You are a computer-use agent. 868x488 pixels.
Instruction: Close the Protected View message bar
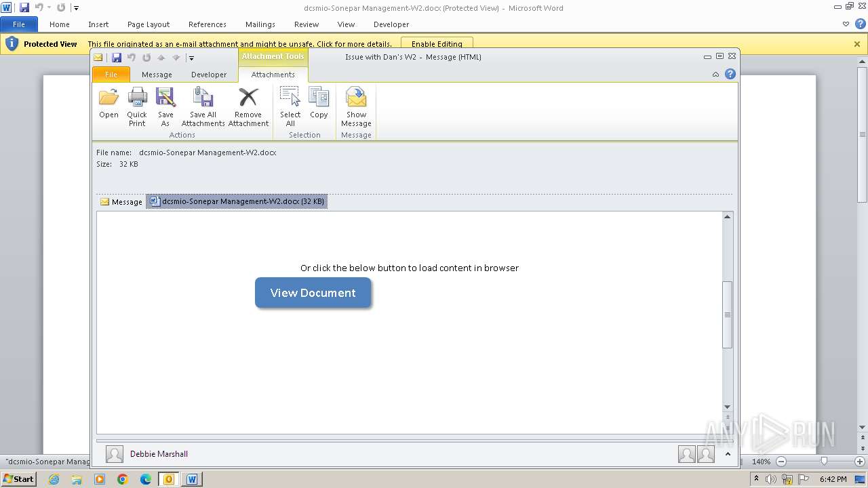(857, 44)
